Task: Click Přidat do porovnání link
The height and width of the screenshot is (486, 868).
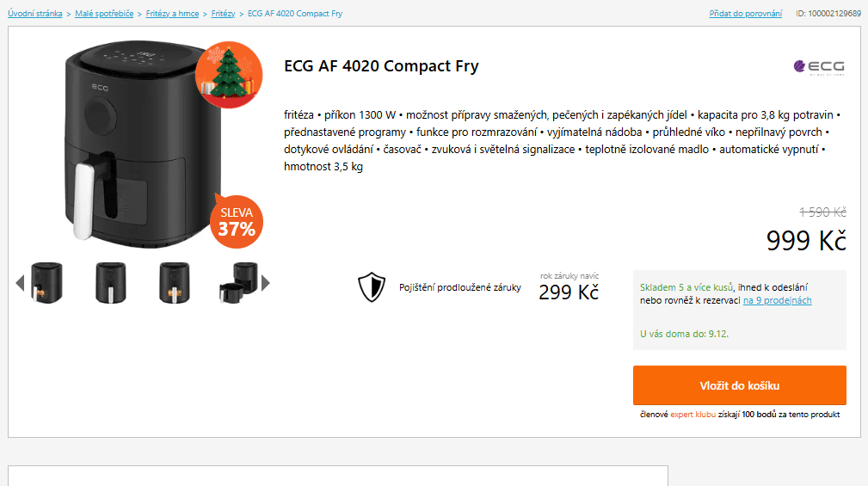Action: [x=745, y=14]
